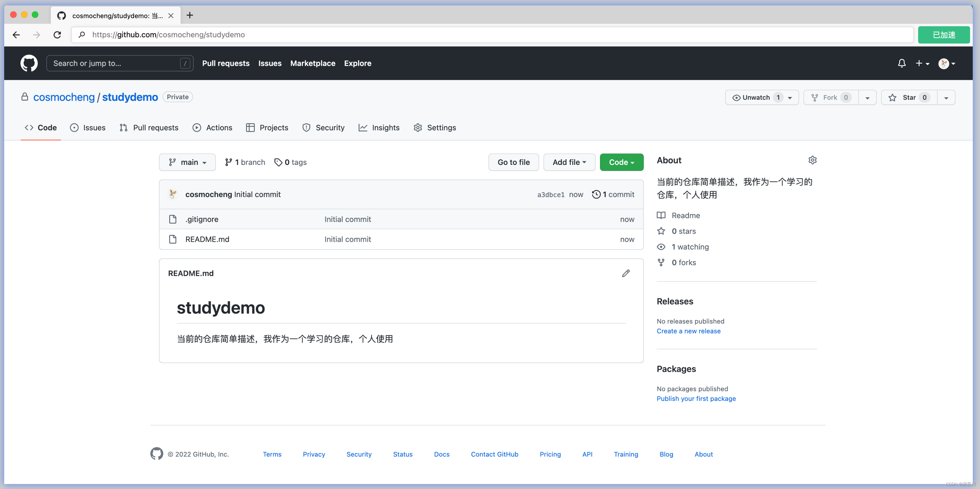This screenshot has width=980, height=489.
Task: Open a new browser tab
Action: pyautogui.click(x=190, y=15)
